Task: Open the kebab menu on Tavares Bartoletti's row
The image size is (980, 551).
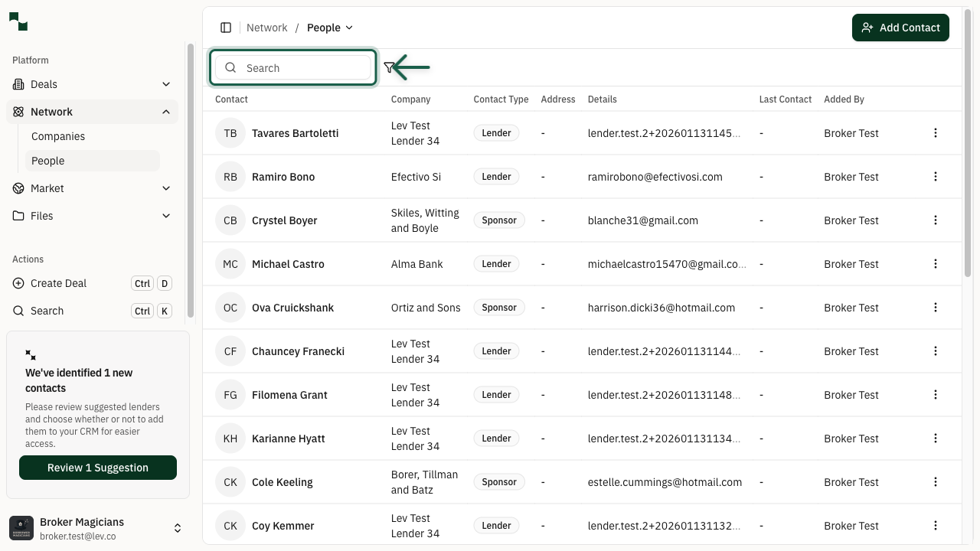Action: tap(935, 133)
